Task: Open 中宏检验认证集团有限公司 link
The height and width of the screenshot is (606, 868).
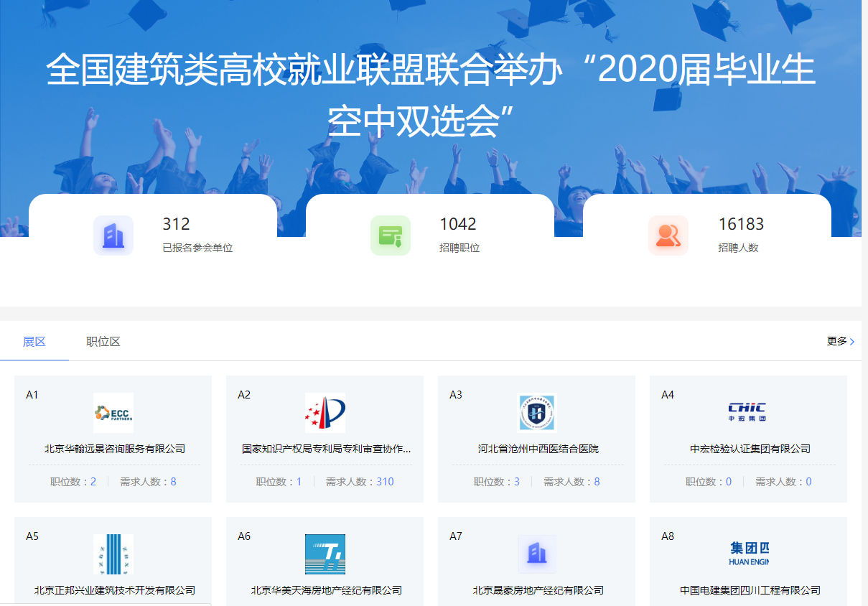Action: (x=750, y=449)
